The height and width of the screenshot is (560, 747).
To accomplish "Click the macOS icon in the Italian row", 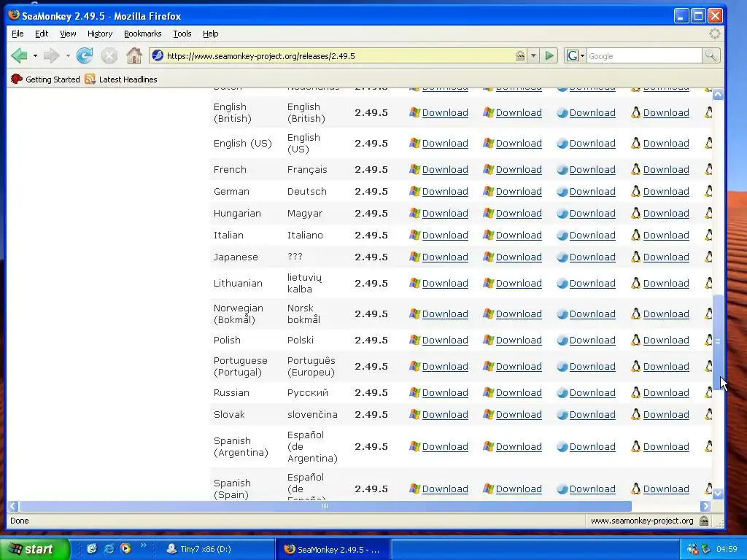I will tap(562, 235).
